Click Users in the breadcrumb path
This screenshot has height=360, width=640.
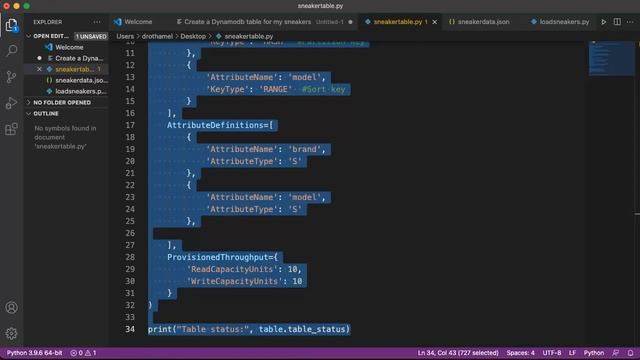coord(125,36)
